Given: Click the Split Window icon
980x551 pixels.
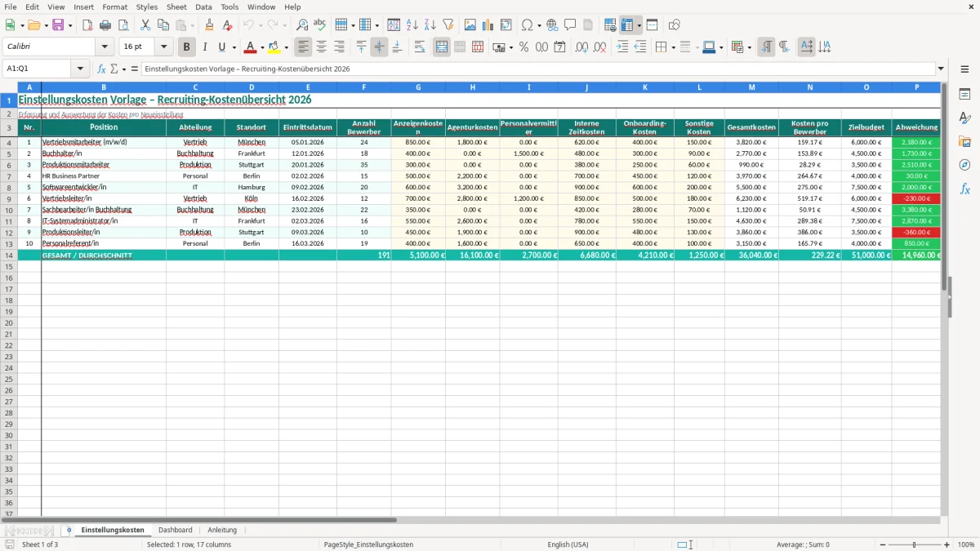Looking at the screenshot, I should [653, 25].
